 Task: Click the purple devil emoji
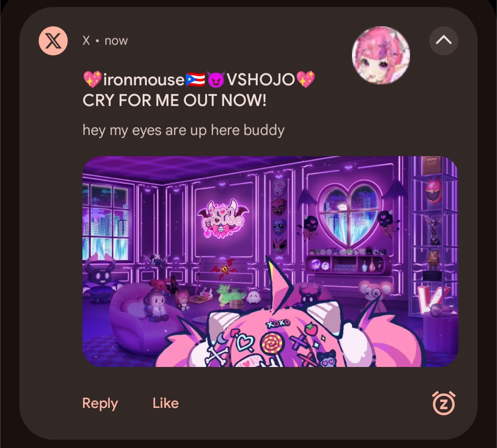pos(216,79)
